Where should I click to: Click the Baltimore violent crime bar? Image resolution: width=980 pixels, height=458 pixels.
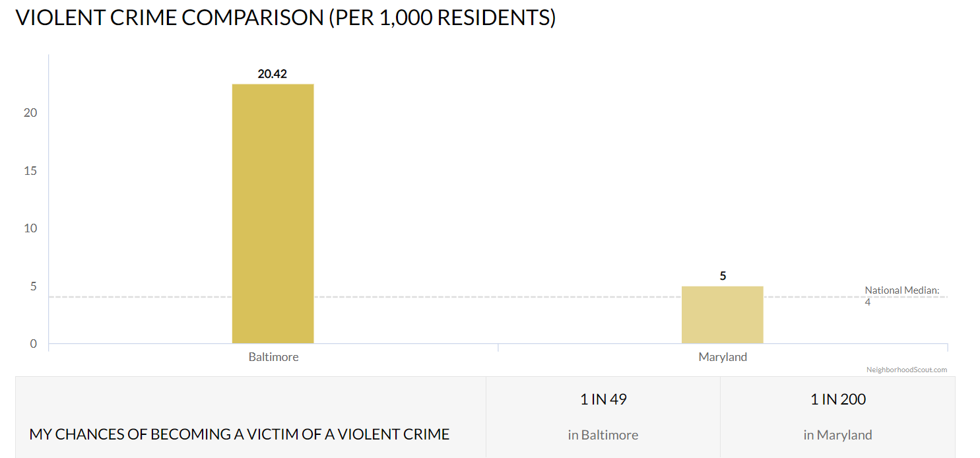coord(273,213)
